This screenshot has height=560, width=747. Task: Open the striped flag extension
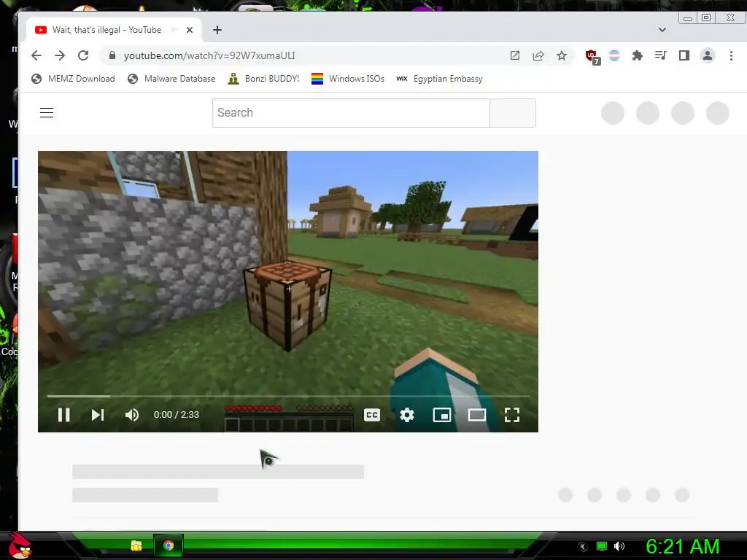click(x=614, y=55)
